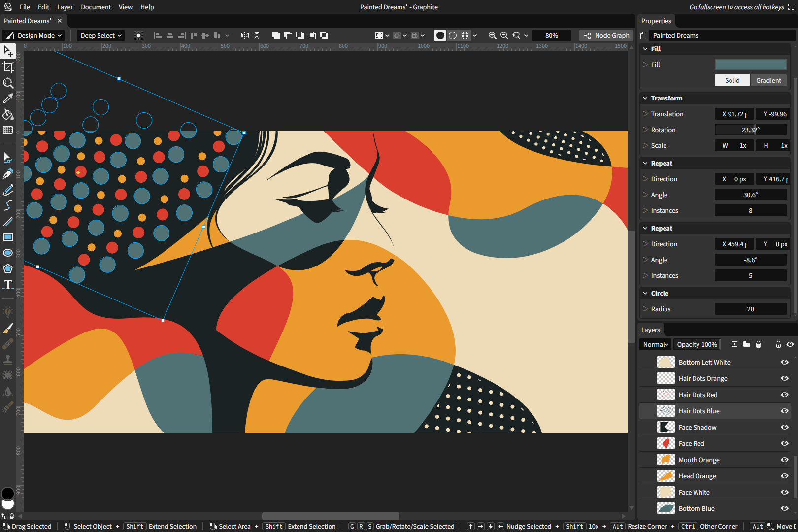Pick the Eyedropper tool

tap(8, 99)
